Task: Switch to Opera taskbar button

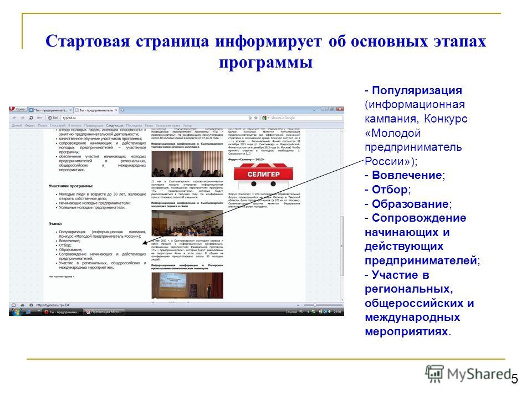Action: (62, 312)
